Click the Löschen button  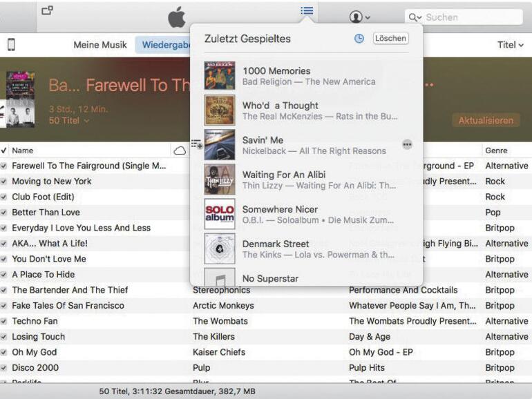coord(390,38)
